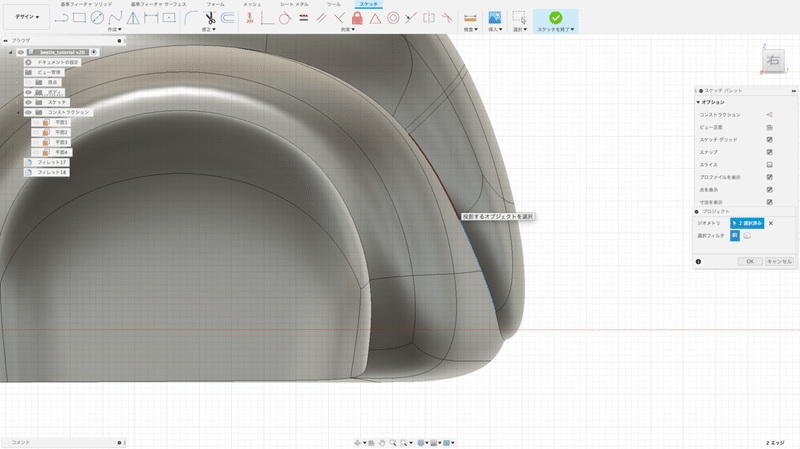Click the Insert image icon
800x449 pixels.
(x=494, y=17)
